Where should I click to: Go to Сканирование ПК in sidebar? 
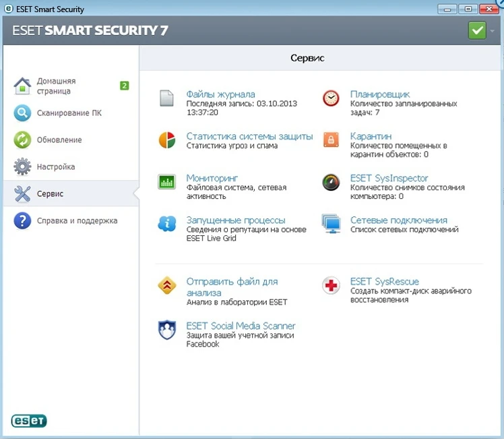[71, 113]
